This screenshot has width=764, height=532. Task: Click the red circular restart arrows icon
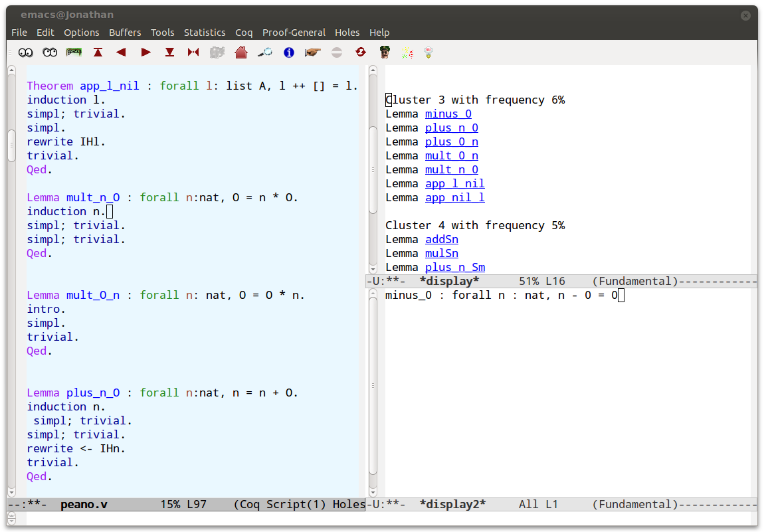(x=361, y=52)
